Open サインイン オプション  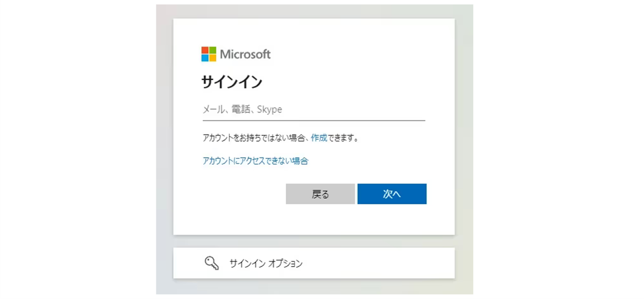tap(266, 263)
